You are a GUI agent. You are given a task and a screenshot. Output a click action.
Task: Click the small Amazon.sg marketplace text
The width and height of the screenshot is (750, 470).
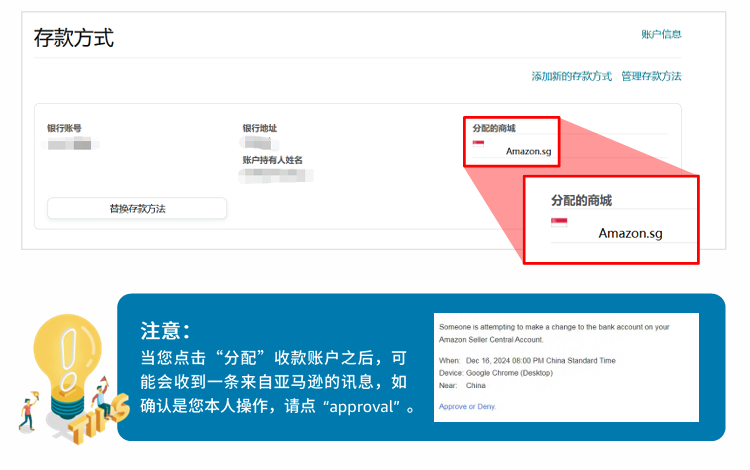coord(528,152)
